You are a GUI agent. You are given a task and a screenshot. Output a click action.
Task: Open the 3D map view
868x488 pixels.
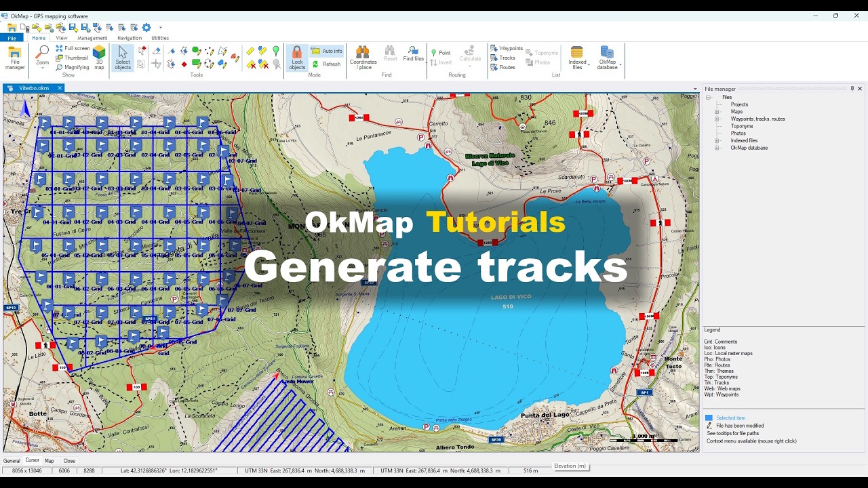99,58
